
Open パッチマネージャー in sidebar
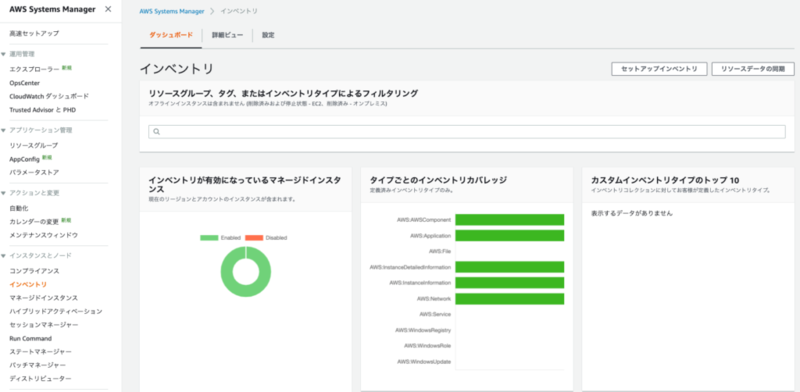pos(37,365)
